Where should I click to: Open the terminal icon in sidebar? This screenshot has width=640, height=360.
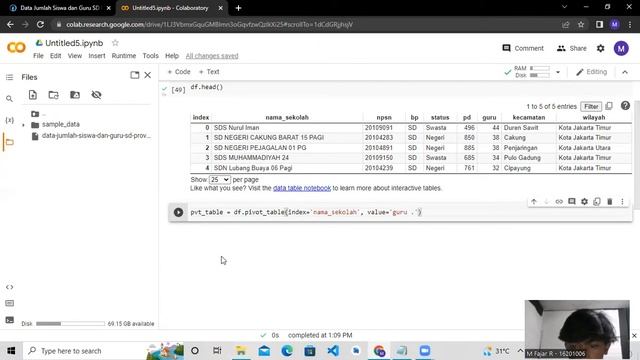(x=9, y=320)
